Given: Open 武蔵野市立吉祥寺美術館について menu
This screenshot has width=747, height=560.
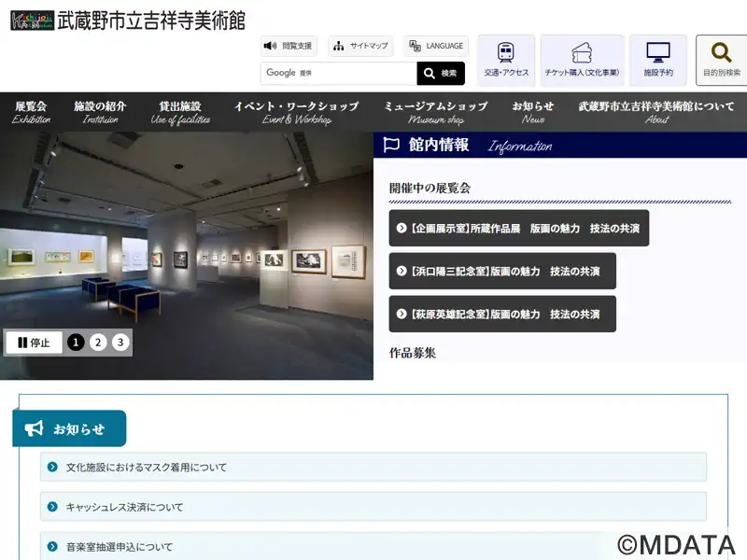Looking at the screenshot, I should click(x=657, y=112).
